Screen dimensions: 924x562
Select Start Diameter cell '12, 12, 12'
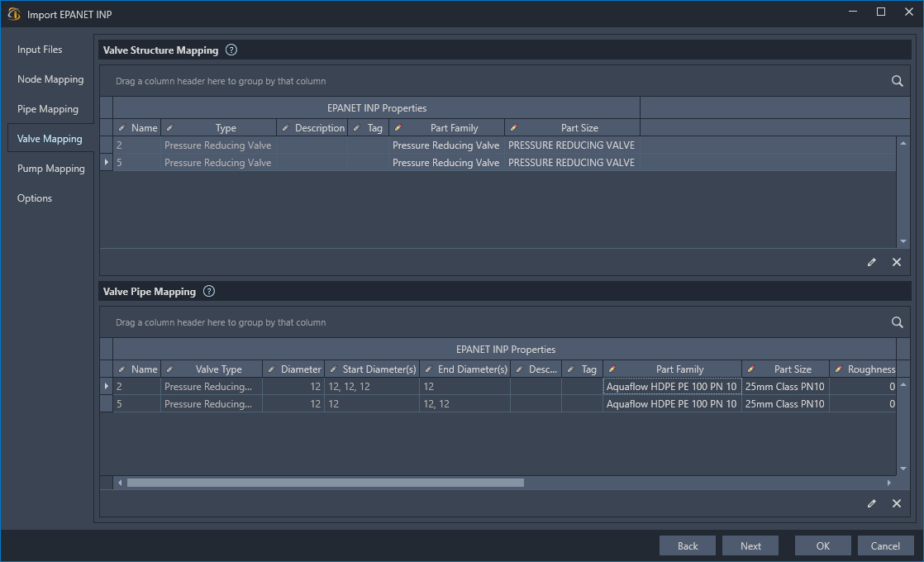pyautogui.click(x=372, y=387)
